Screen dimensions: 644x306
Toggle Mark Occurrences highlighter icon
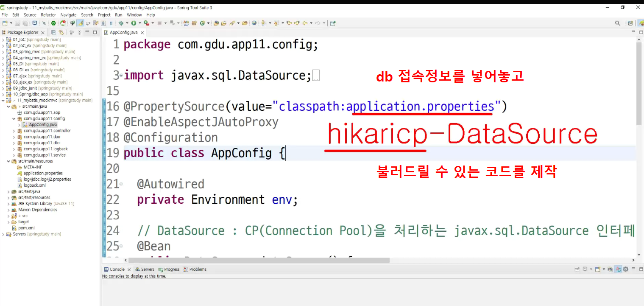(x=81, y=23)
